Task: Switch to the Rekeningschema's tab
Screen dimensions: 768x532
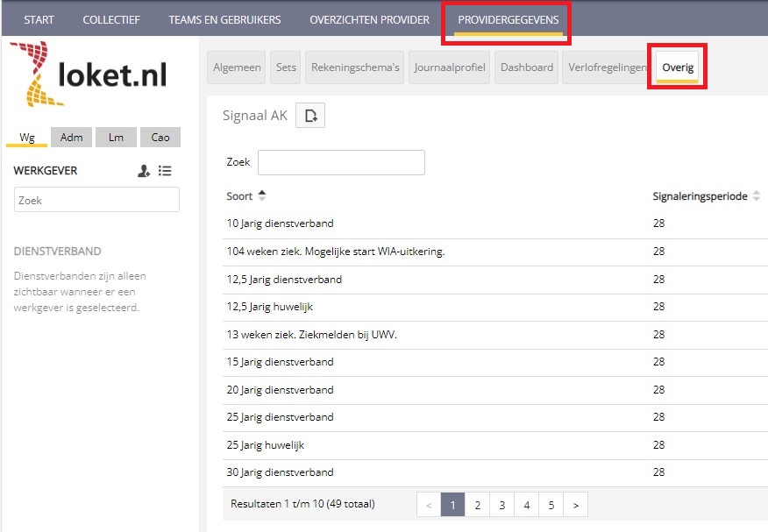Action: (355, 67)
